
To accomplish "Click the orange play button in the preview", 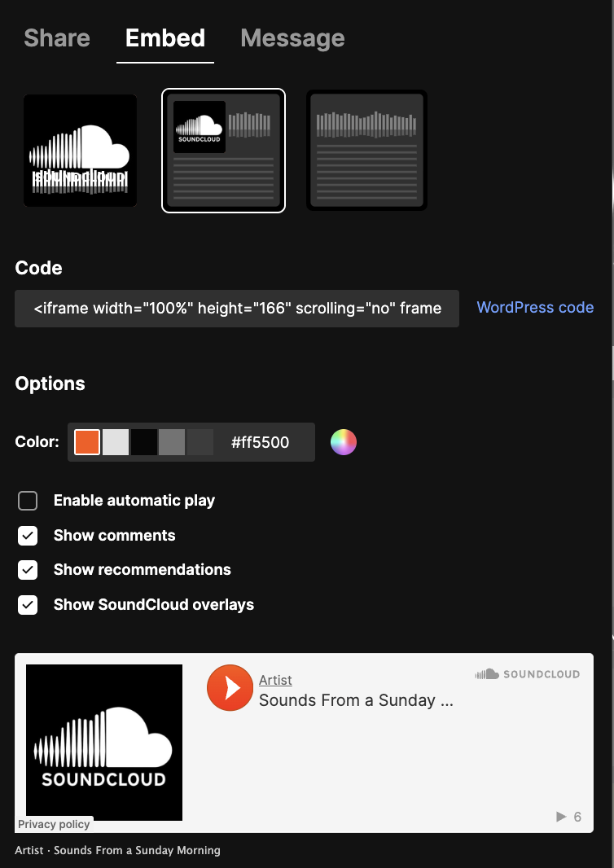I will pos(230,688).
